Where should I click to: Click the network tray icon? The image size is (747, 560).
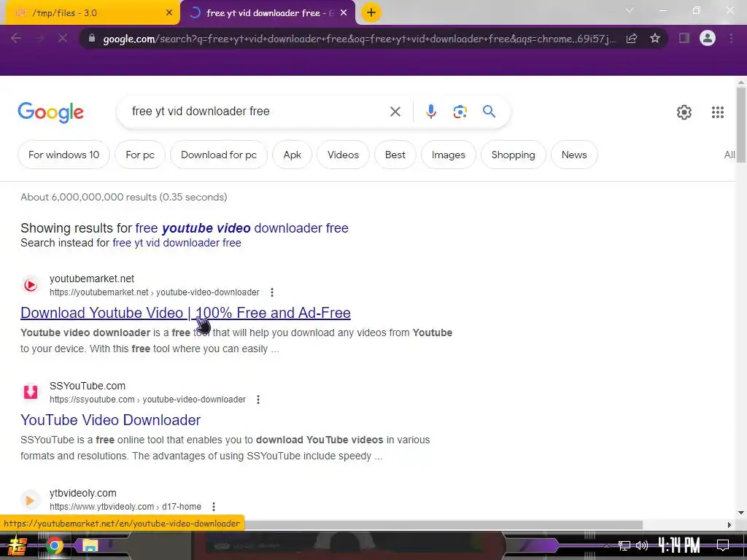point(624,545)
